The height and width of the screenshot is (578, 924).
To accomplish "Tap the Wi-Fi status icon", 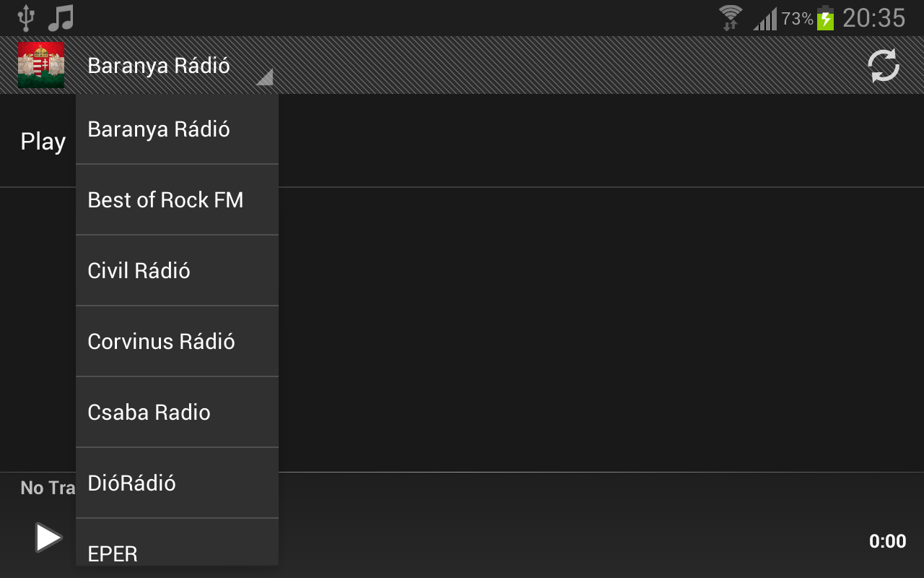I will coord(731,18).
